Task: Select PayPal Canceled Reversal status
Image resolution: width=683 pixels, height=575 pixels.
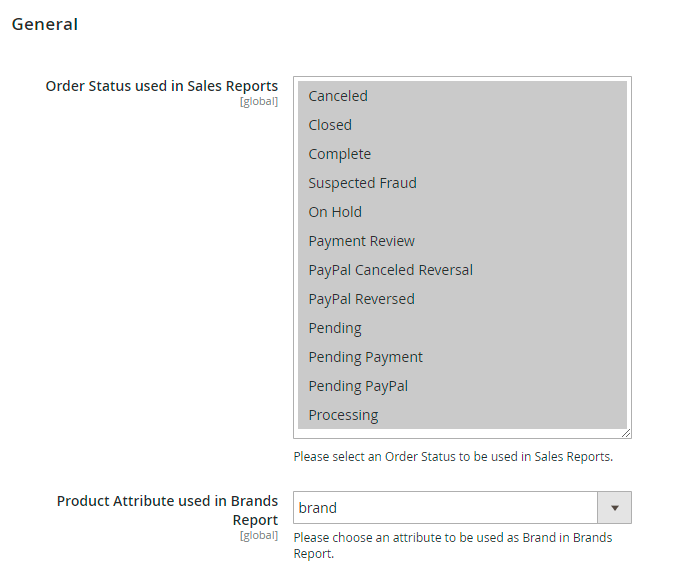Action: click(390, 270)
